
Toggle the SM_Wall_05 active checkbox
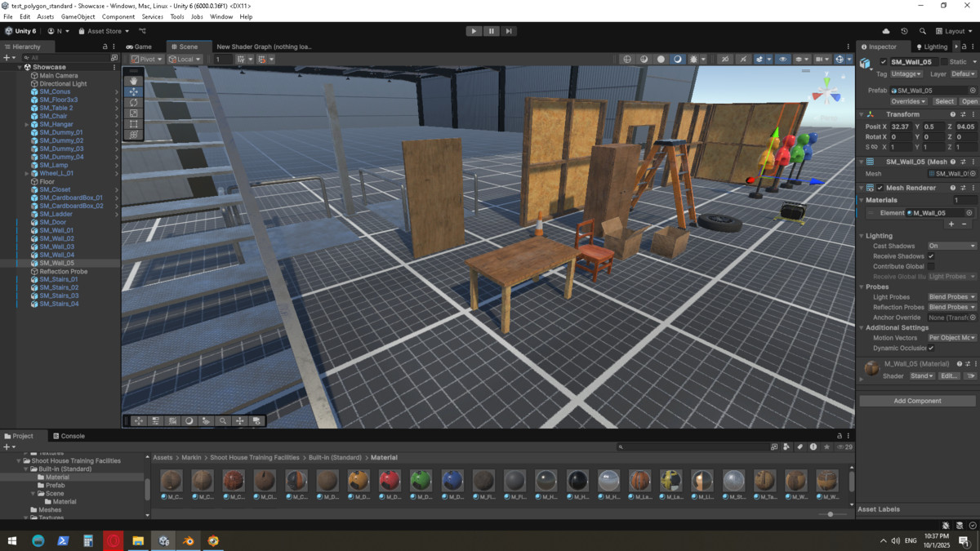[x=884, y=62]
